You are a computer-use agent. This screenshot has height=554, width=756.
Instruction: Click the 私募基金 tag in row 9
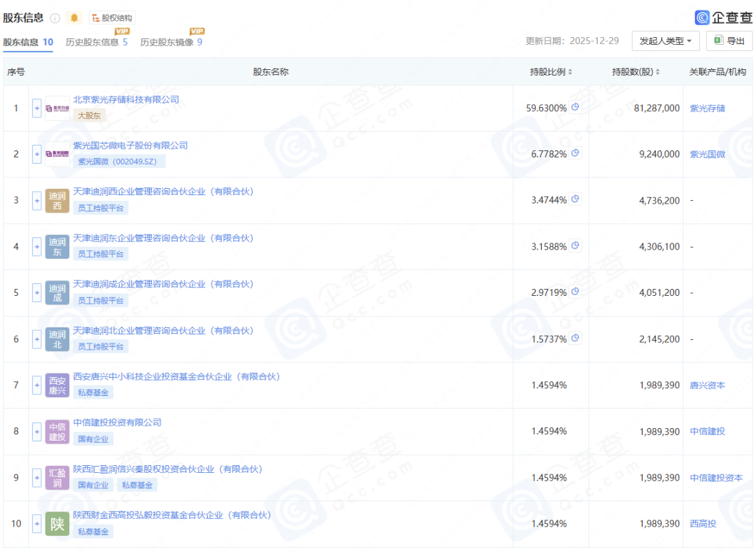137,485
